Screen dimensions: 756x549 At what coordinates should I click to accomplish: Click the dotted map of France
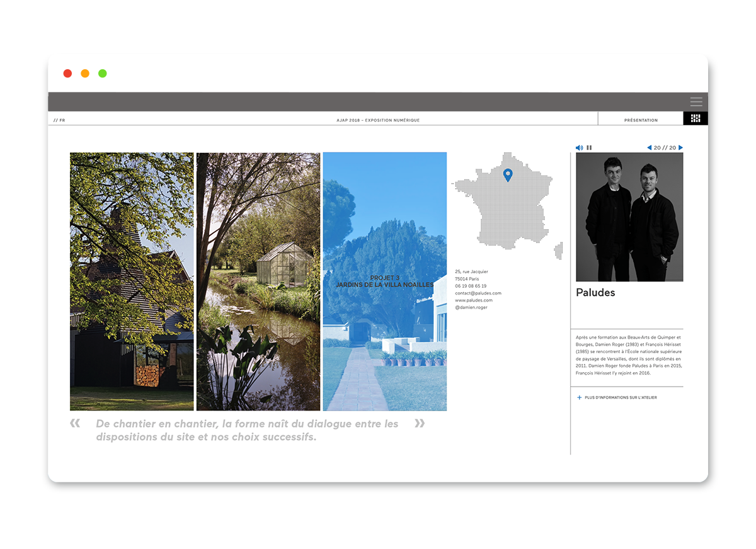coord(507,206)
